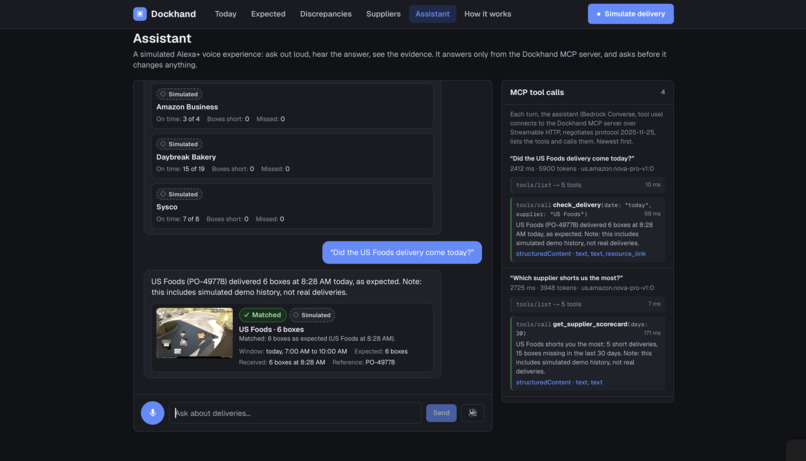806x461 pixels.
Task: Click the Window value today 7:00 AM to 10:00 AM
Action: pos(306,352)
